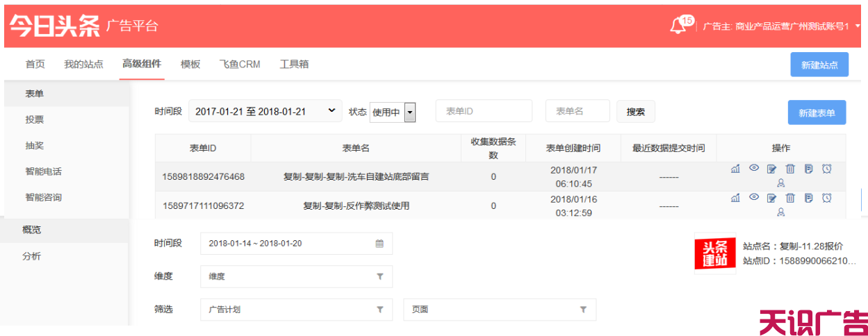The height and width of the screenshot is (336, 868).
Task: Copy form 1589818892476468 with duplicate icon
Action: click(x=808, y=169)
